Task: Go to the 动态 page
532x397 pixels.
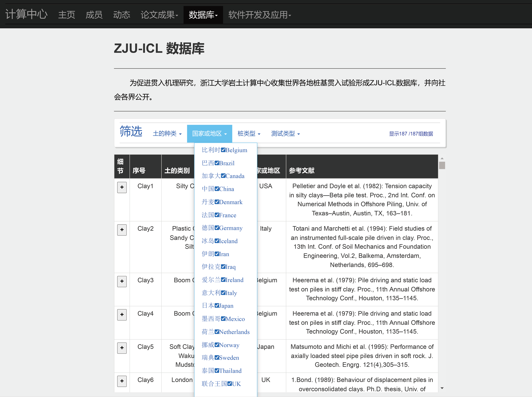Action: coord(122,15)
